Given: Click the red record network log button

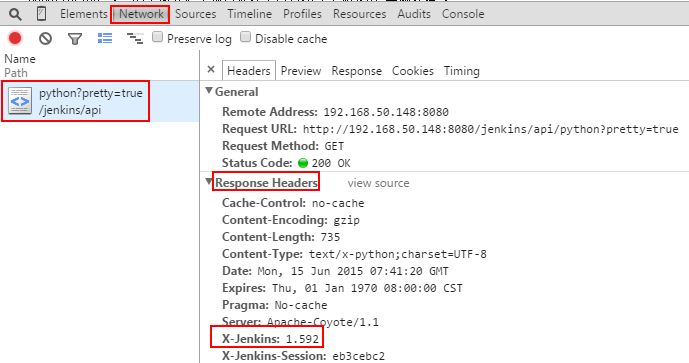Looking at the screenshot, I should point(15,38).
